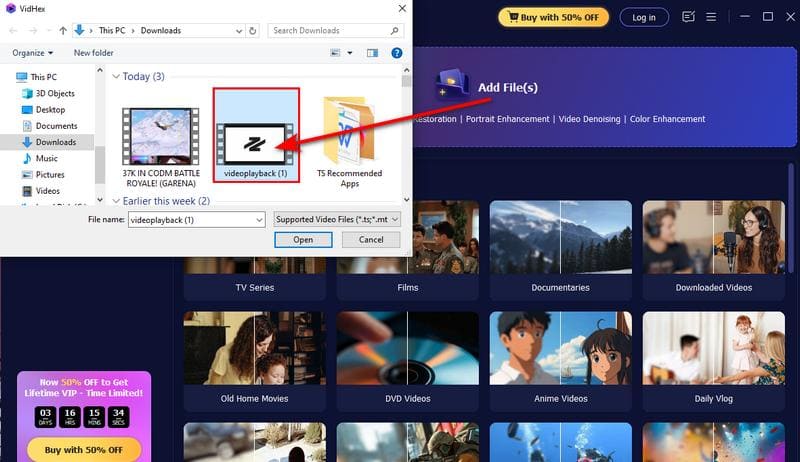
Task: Open the Organize dropdown menu
Action: point(33,52)
